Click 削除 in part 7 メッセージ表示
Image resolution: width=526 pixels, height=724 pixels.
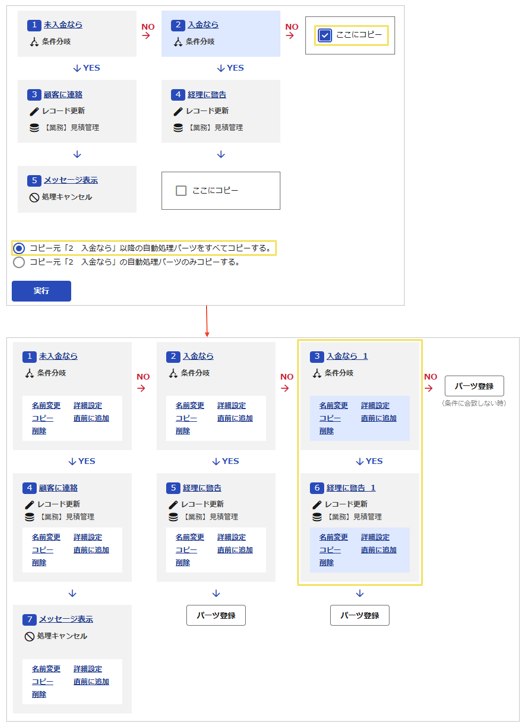click(x=39, y=694)
